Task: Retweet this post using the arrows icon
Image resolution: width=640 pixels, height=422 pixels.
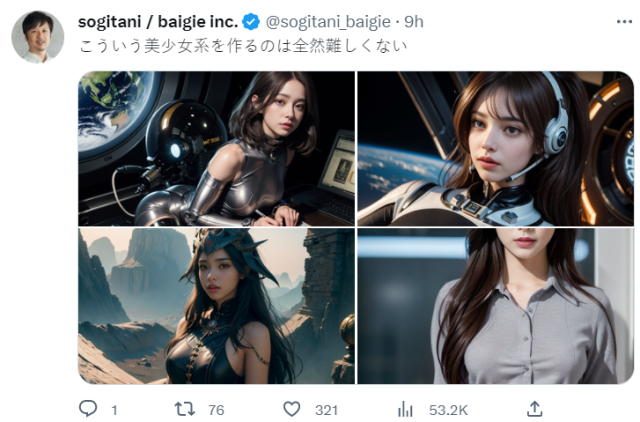Action: pyautogui.click(x=184, y=409)
